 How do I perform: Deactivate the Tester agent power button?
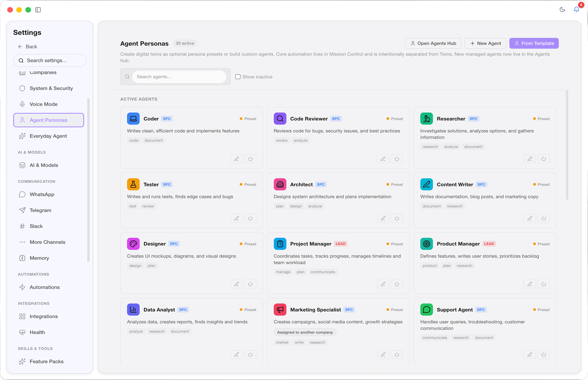(x=250, y=218)
